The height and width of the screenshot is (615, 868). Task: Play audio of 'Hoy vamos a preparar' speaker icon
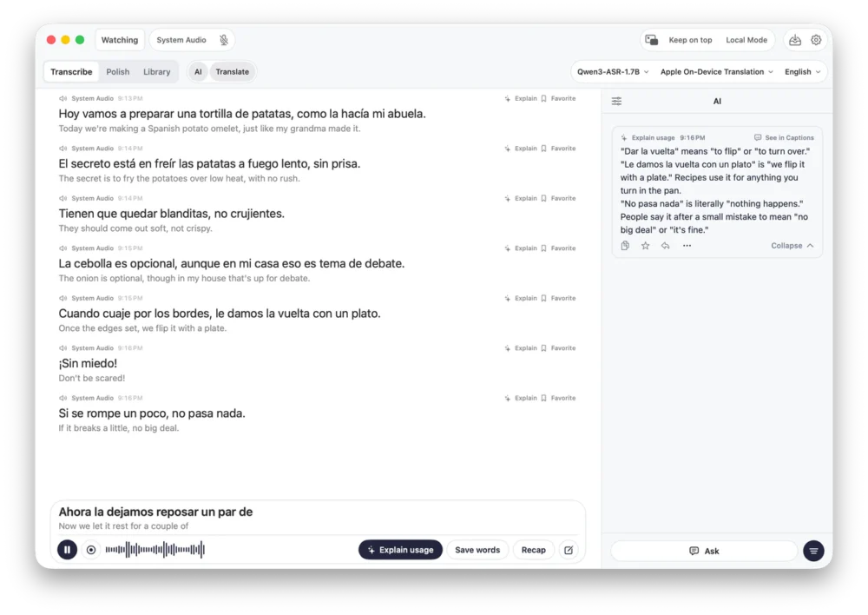(x=63, y=99)
